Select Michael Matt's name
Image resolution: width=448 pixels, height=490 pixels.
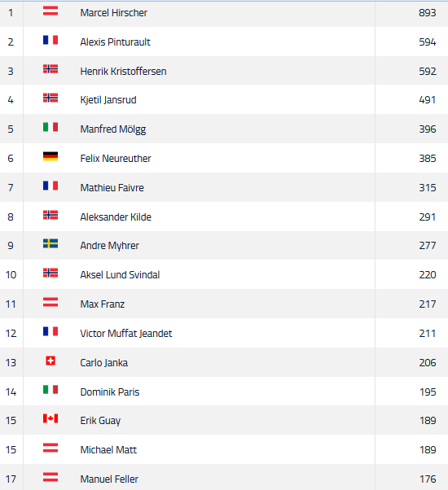108,449
